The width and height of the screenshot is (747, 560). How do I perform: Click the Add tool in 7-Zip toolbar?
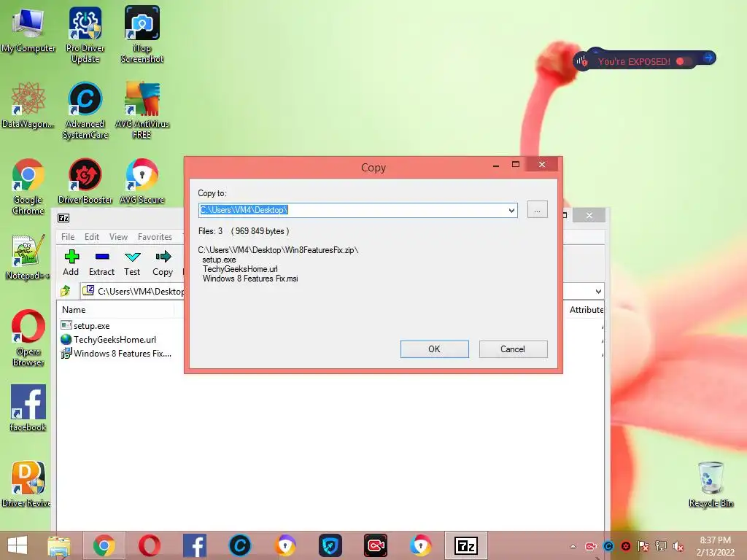tap(71, 262)
